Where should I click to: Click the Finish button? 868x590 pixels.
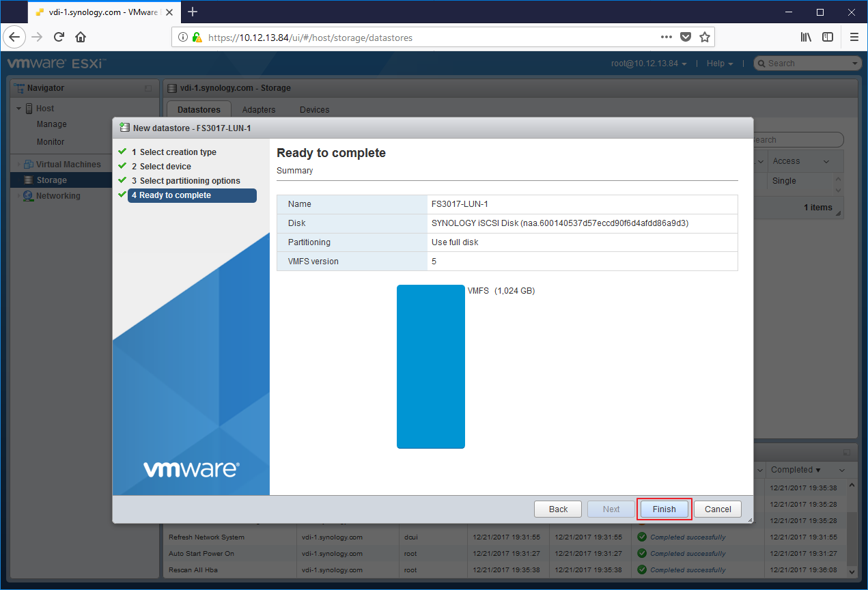pyautogui.click(x=664, y=509)
